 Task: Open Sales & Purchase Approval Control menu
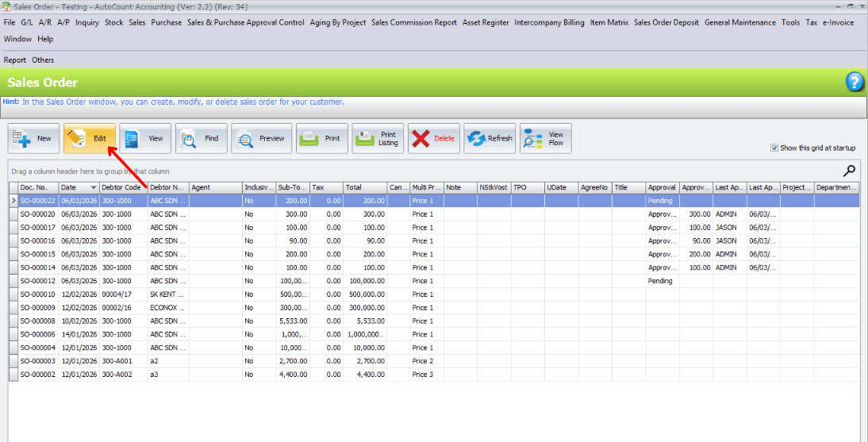coord(246,23)
